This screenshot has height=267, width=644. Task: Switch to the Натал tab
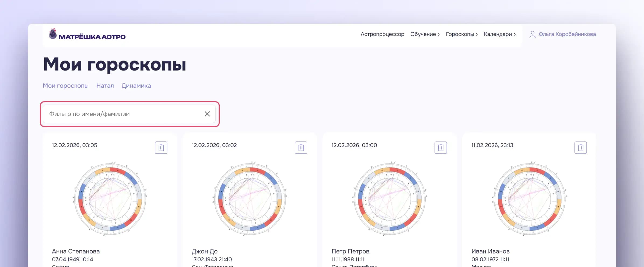105,86
